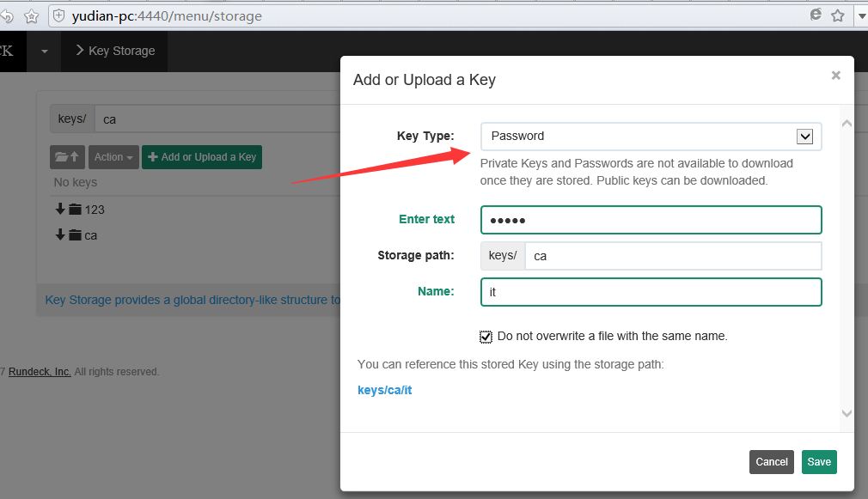Viewport: 868px width, 499px height.
Task: Close the Add or Upload a Key dialog
Action: tap(835, 76)
